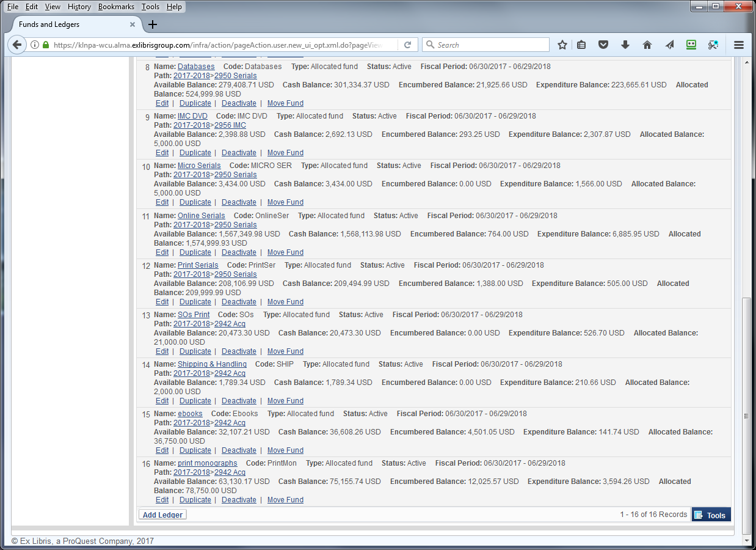
Task: Click the scrollbar up arrow
Action: (746, 62)
